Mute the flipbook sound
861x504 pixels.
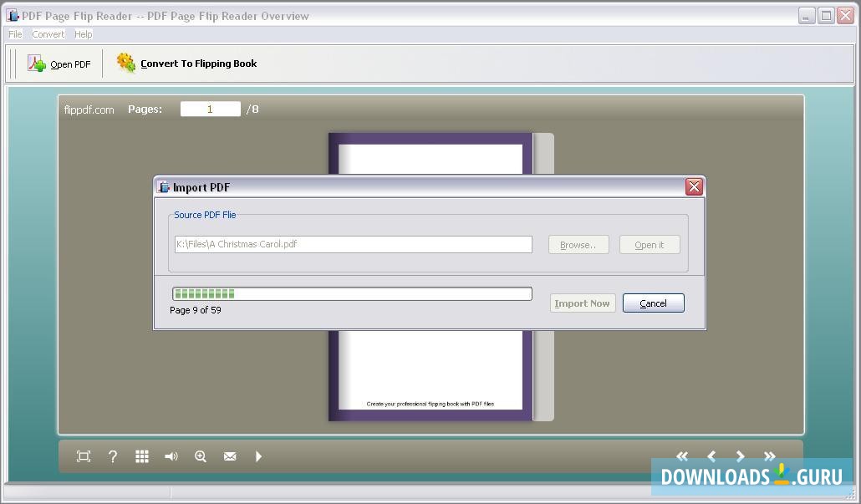171,456
